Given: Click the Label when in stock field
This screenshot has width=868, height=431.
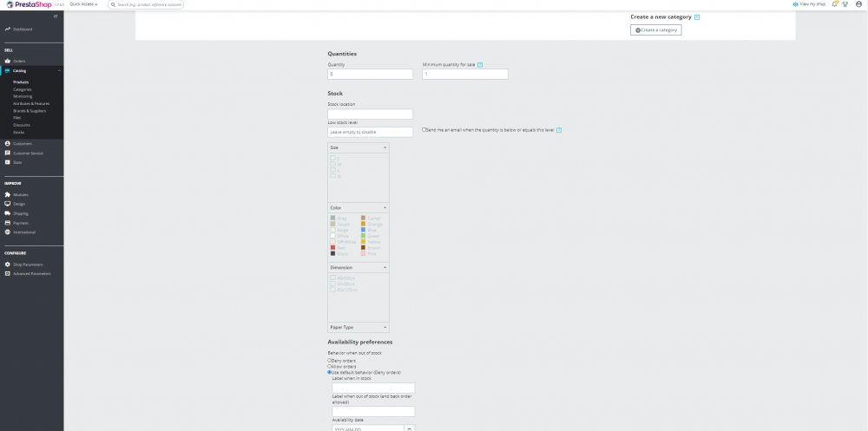Looking at the screenshot, I should click(x=373, y=388).
